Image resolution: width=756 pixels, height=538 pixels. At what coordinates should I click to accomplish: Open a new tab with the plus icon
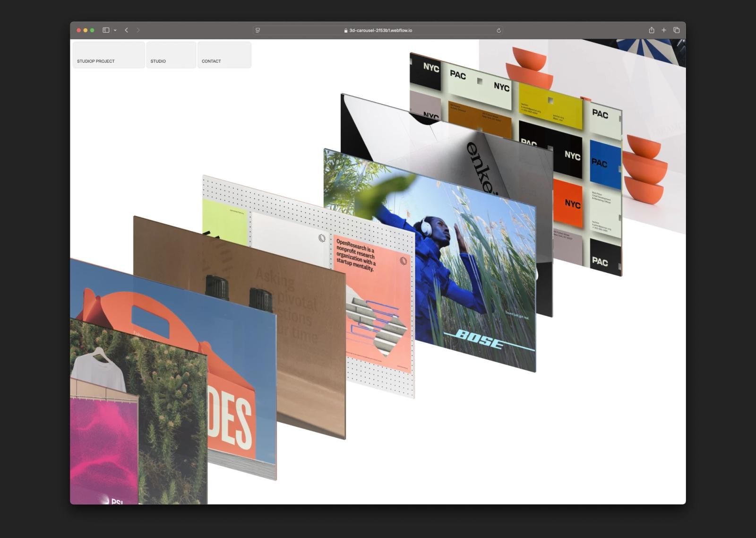point(664,30)
